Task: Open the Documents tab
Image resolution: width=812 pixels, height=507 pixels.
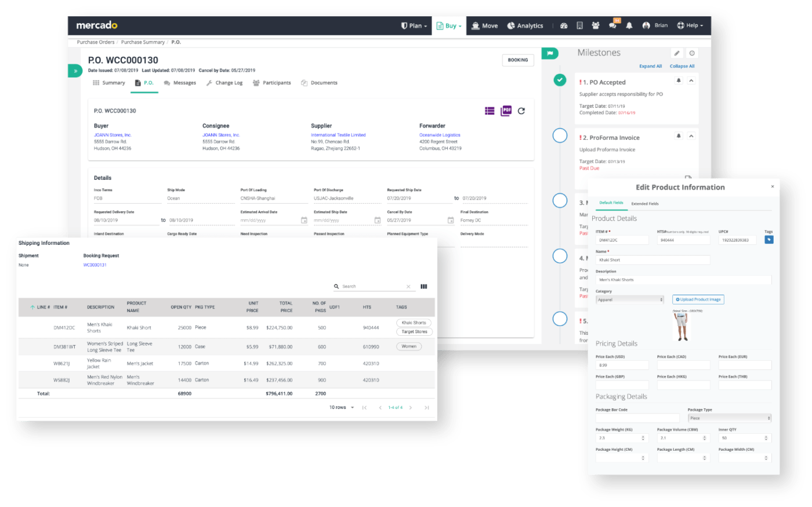Action: [320, 83]
